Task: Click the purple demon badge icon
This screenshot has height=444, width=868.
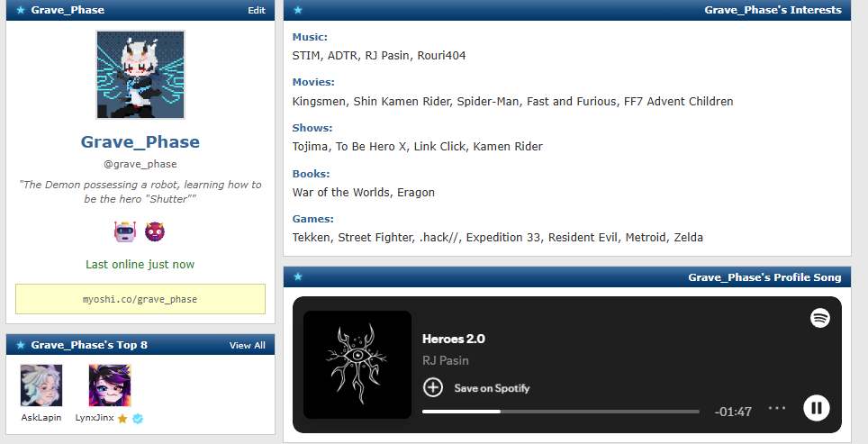Action: click(x=155, y=231)
